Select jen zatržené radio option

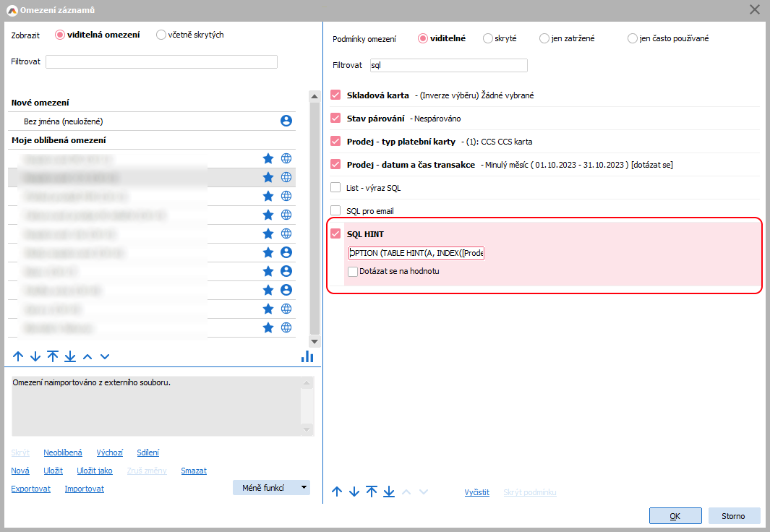544,38
